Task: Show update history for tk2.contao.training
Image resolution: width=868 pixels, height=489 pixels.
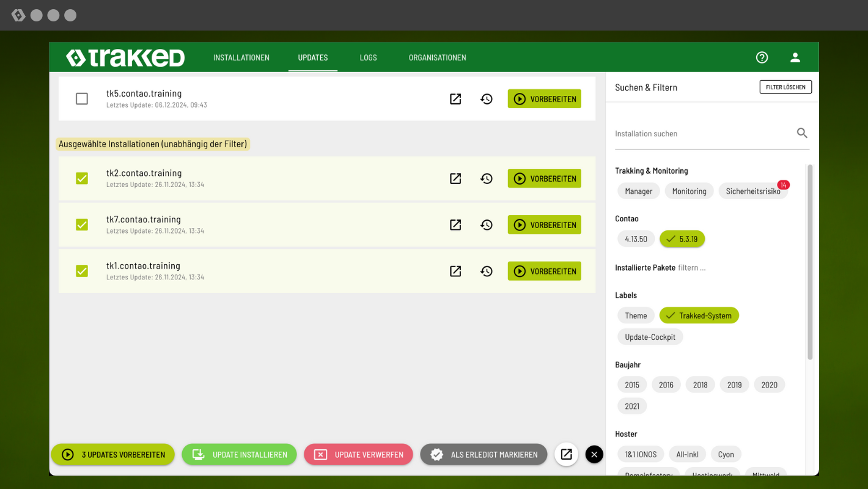Action: pyautogui.click(x=487, y=178)
